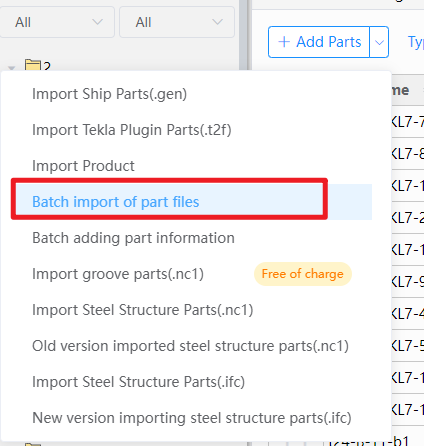
Task: Open the first All filter dropdown
Action: pos(57,22)
